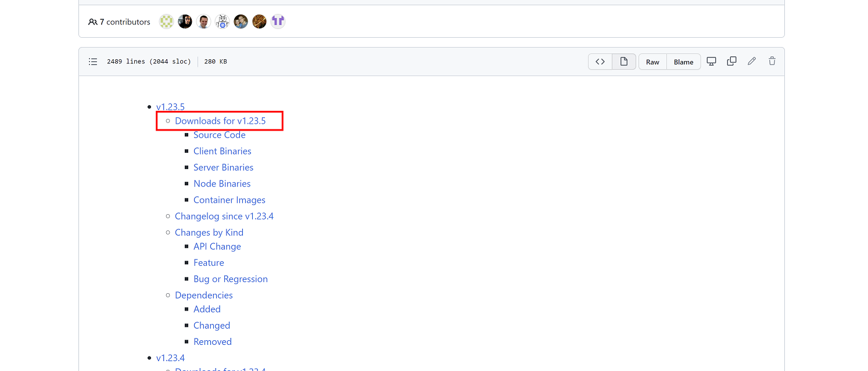
Task: Delete this file with trash icon
Action: 772,61
